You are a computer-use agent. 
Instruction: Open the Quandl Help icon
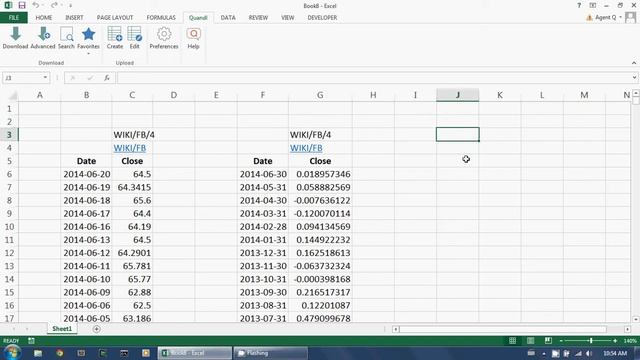tap(193, 38)
